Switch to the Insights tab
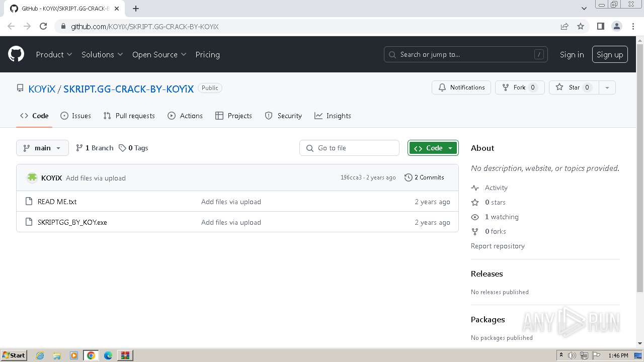644x362 pixels. point(333,116)
